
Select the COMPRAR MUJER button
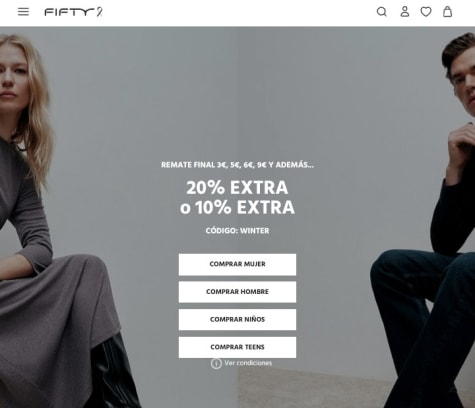(237, 264)
